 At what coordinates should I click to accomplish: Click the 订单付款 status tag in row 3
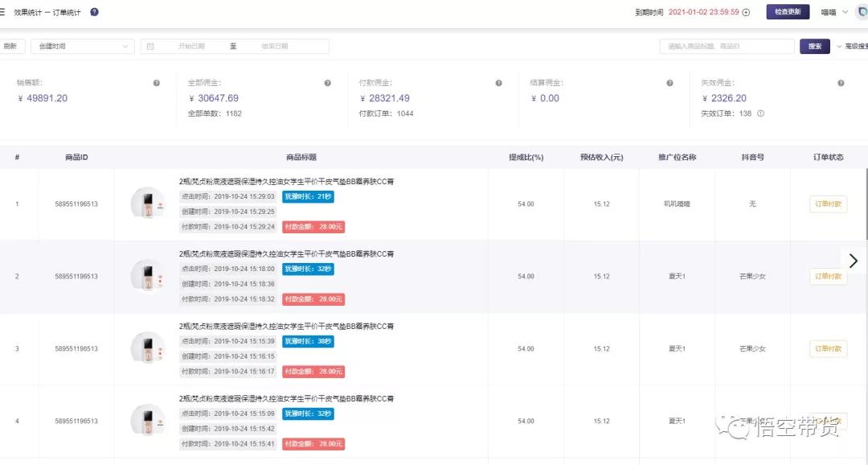coord(828,349)
